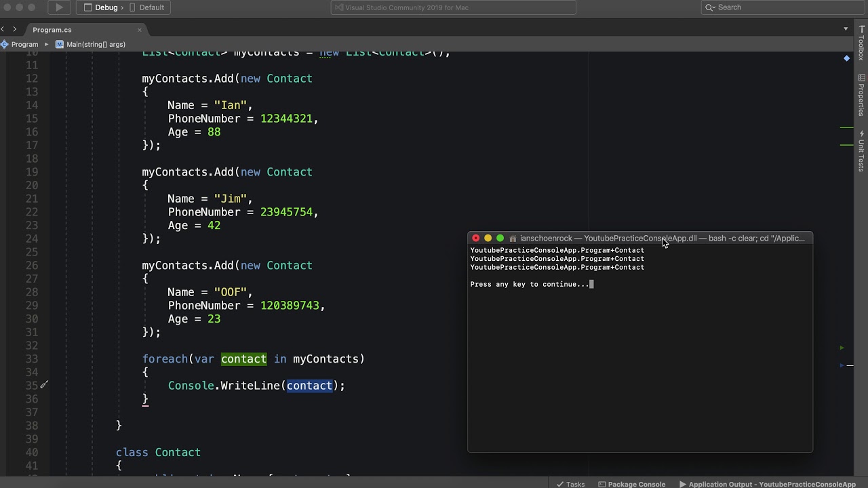Open the Properties side panel

[861, 95]
